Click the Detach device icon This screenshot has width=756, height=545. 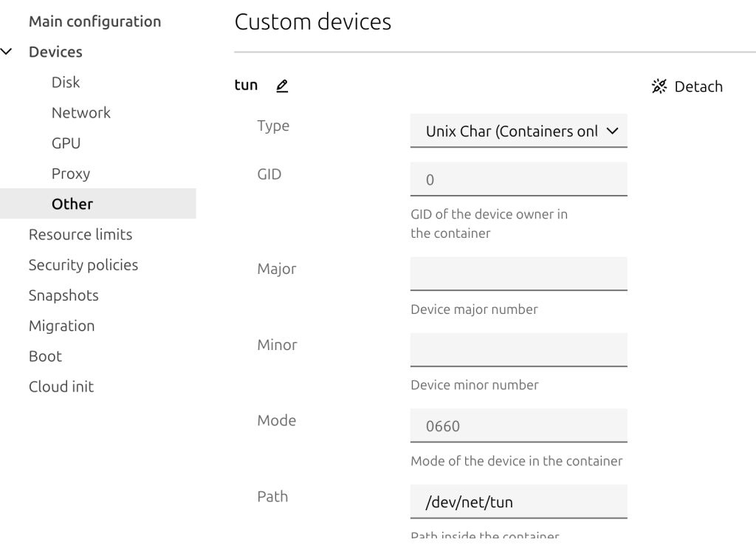[659, 86]
